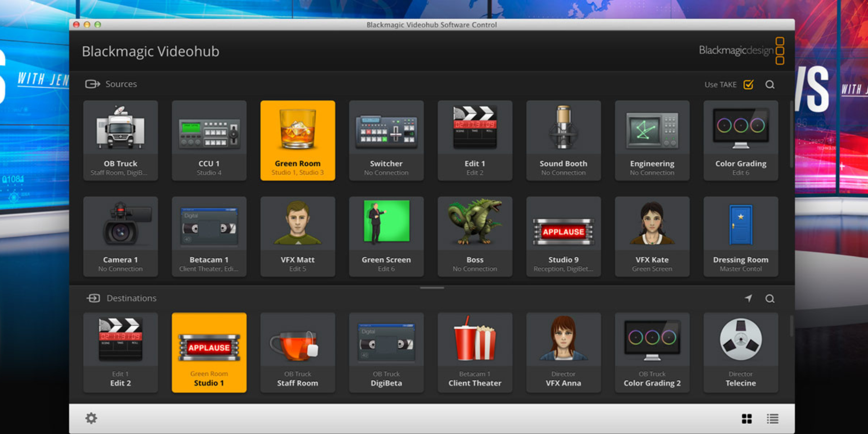The height and width of the screenshot is (434, 868).
Task: Select the OB Truck source
Action: [x=120, y=141]
